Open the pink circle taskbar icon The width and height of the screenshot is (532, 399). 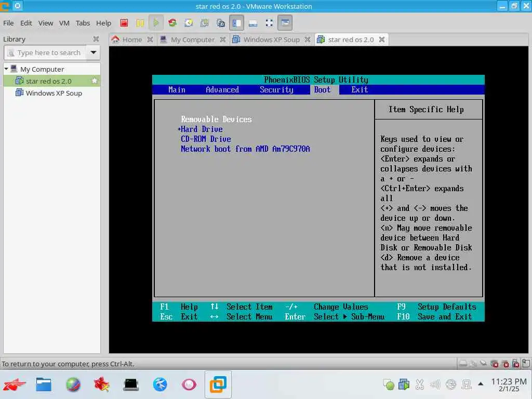click(x=189, y=384)
